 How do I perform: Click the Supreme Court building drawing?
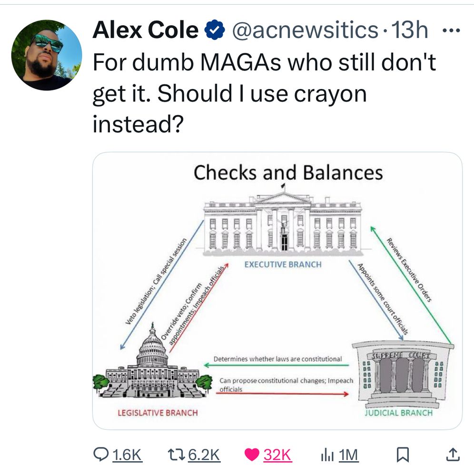click(403, 375)
